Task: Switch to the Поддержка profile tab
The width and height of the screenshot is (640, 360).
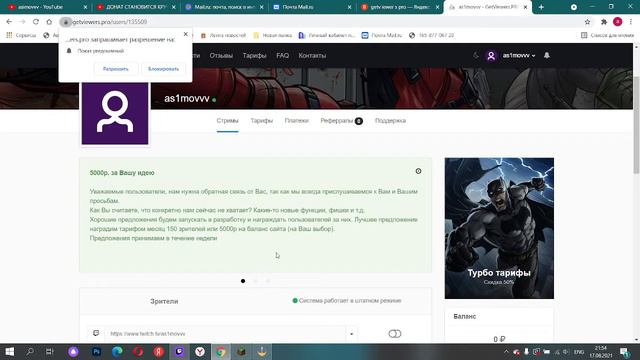Action: point(390,121)
